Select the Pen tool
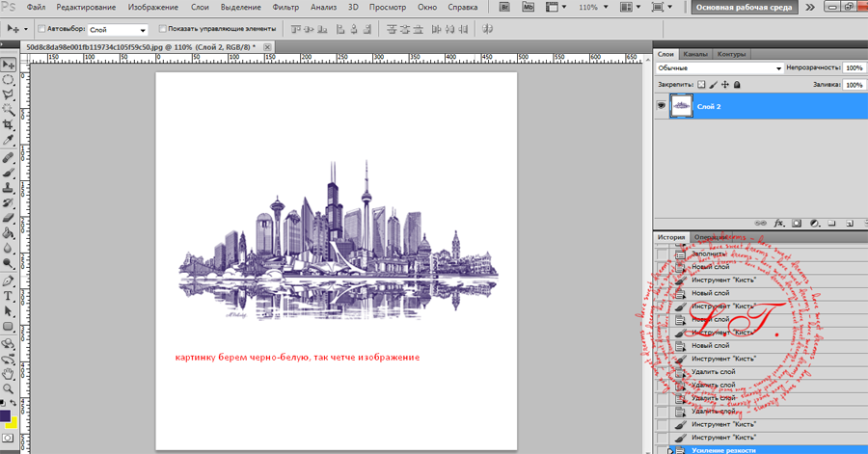 tap(8, 281)
